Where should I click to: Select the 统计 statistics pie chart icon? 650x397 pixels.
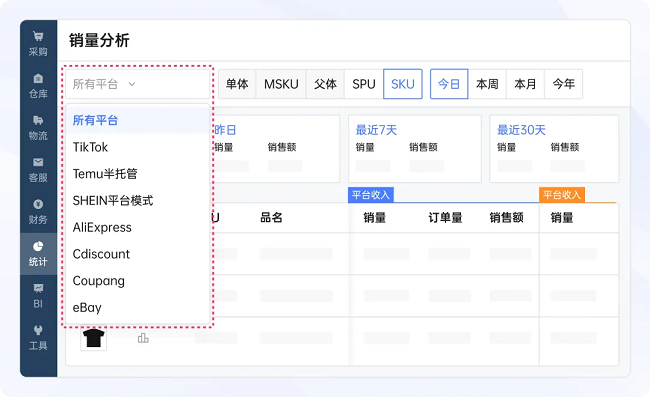tap(38, 246)
